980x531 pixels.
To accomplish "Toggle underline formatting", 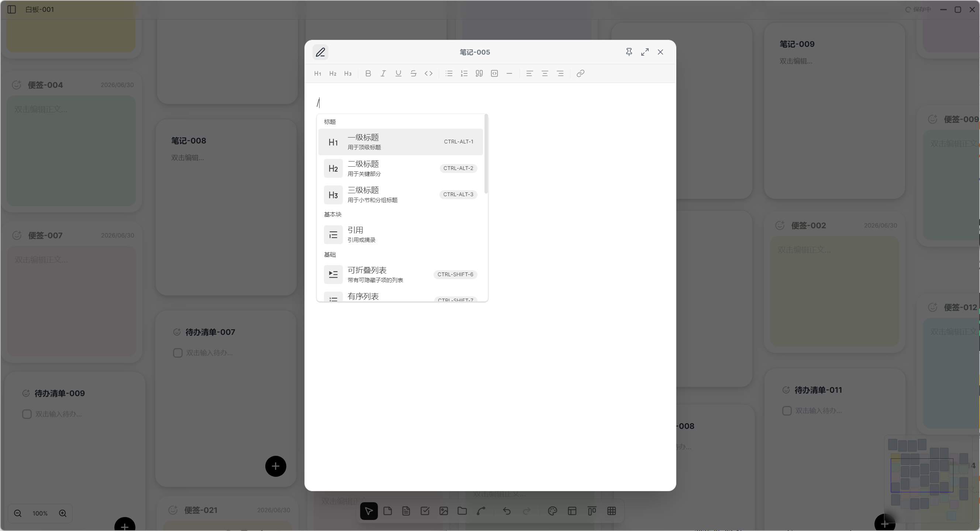I will point(398,74).
